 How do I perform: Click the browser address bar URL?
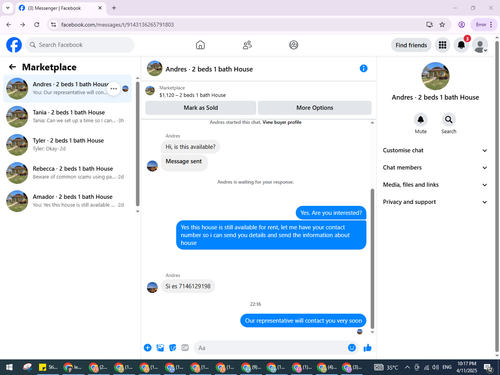117,25
